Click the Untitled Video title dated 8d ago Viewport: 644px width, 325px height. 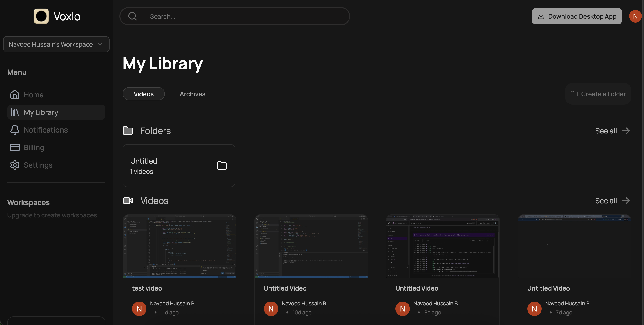[417, 288]
